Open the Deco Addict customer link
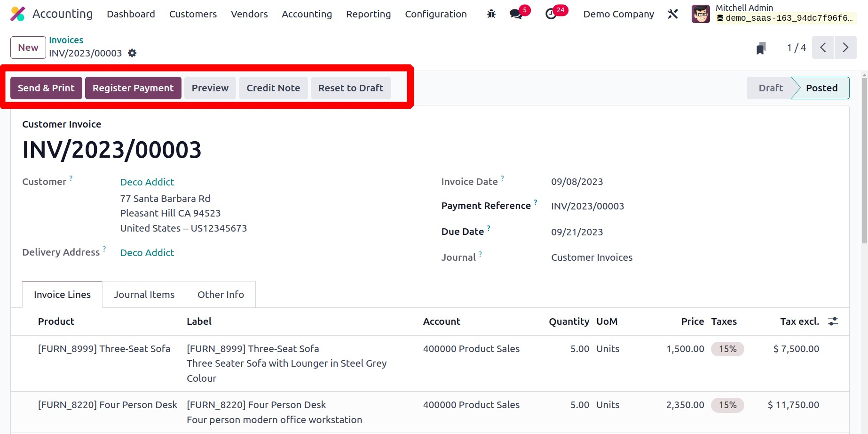Viewport: 868px width, 434px height. (147, 182)
